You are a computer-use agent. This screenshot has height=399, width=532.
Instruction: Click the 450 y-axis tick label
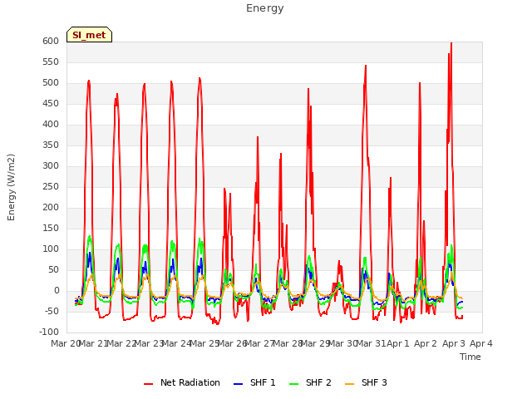[51, 103]
